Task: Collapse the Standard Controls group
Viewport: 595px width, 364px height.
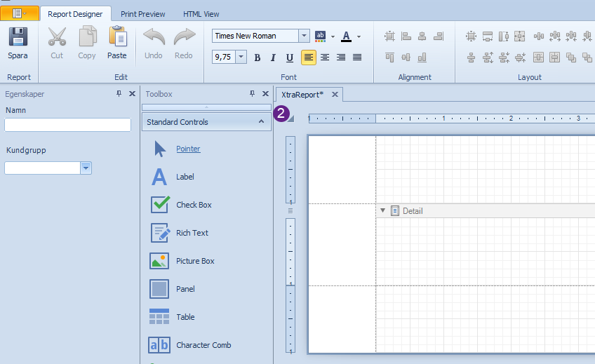Action: pyautogui.click(x=261, y=122)
